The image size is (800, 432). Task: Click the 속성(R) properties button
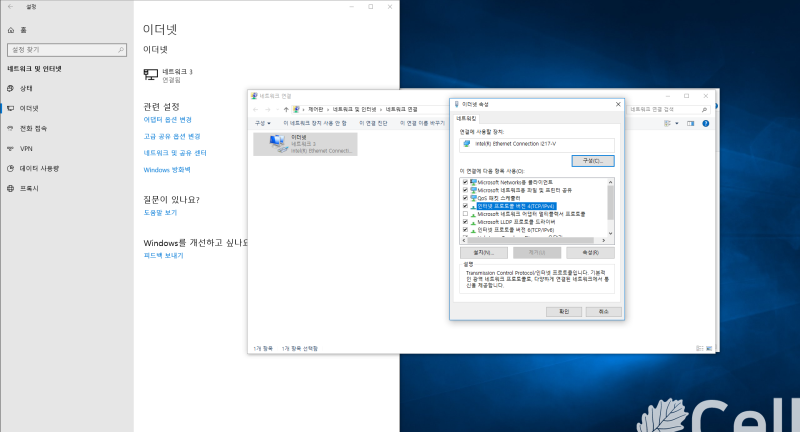click(x=590, y=252)
